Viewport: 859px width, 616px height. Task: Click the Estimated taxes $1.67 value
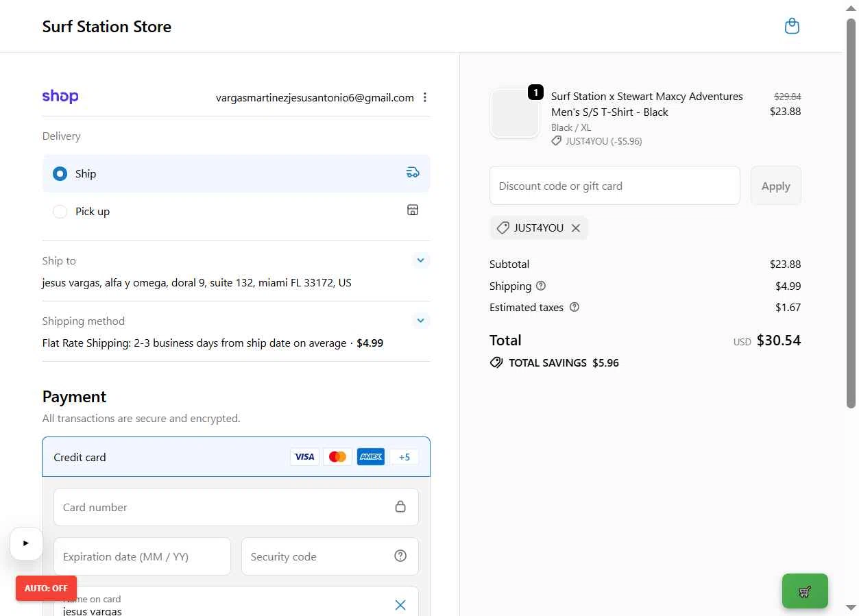click(x=788, y=307)
